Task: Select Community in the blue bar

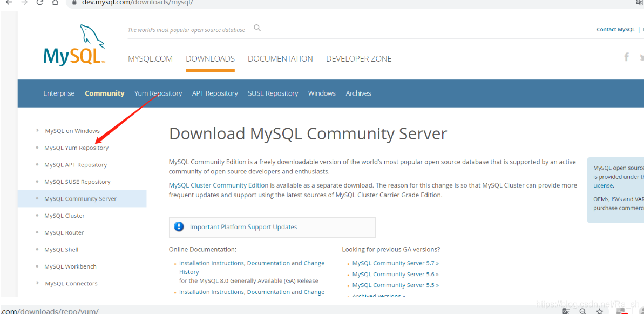Action: click(x=105, y=93)
